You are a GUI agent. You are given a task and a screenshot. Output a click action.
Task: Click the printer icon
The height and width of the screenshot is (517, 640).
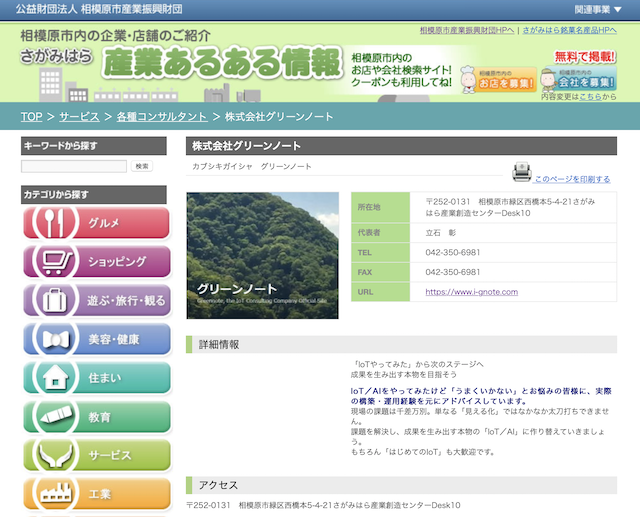pyautogui.click(x=521, y=172)
